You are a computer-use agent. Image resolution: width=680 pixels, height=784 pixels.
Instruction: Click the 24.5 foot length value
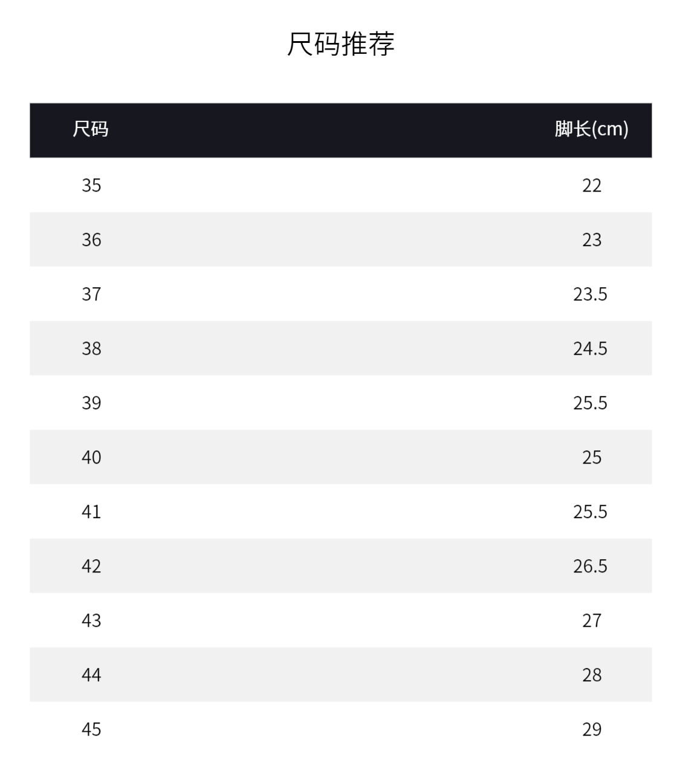[590, 348]
